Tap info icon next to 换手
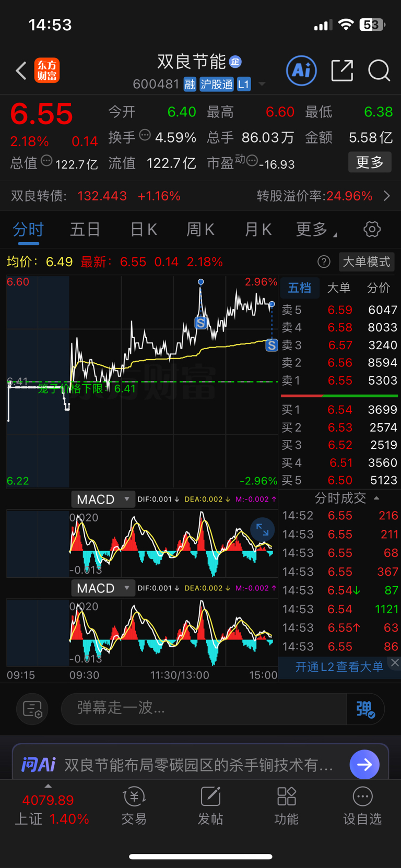This screenshot has width=401, height=868. (145, 135)
